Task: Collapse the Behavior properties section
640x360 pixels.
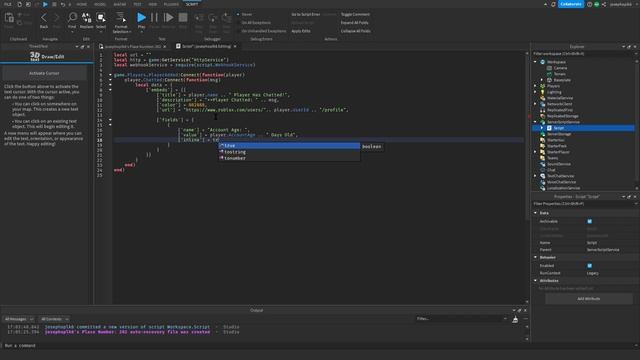Action: point(536,258)
